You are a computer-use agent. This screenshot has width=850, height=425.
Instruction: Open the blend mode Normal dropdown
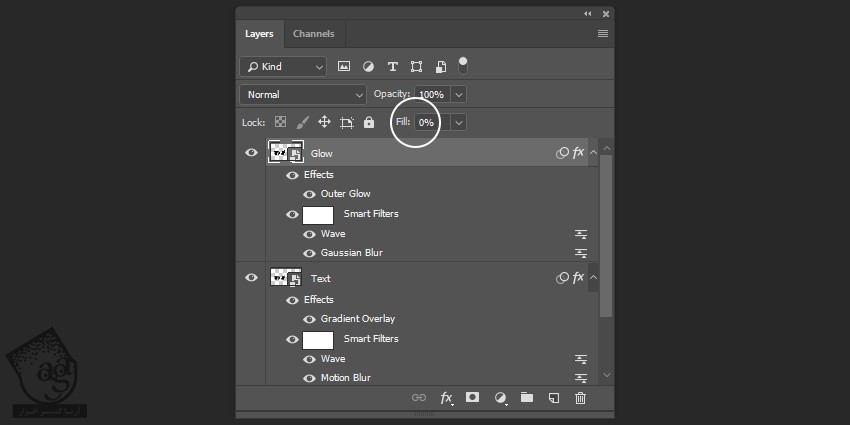(x=303, y=94)
